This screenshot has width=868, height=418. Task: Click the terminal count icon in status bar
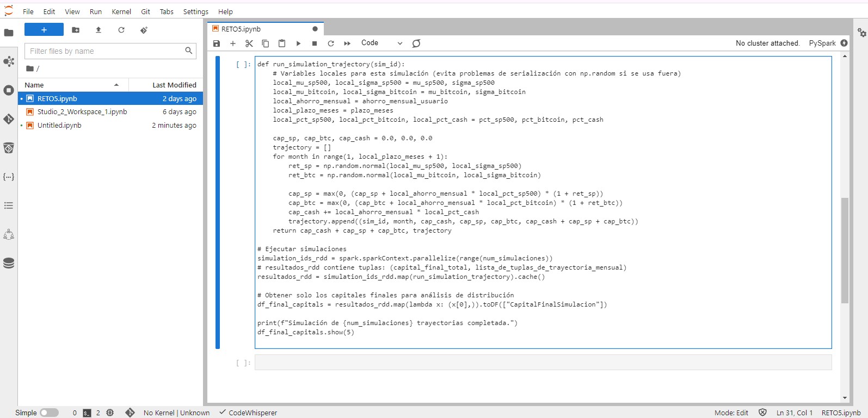[87, 413]
